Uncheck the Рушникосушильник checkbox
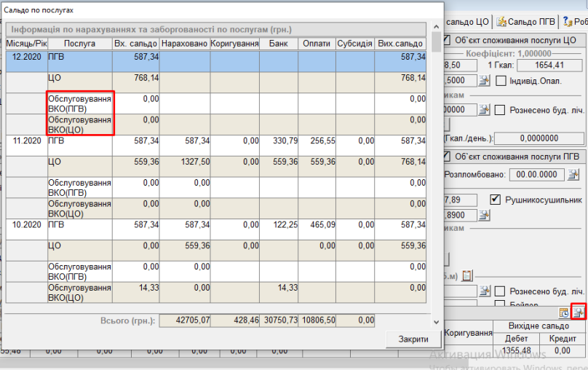 click(496, 199)
